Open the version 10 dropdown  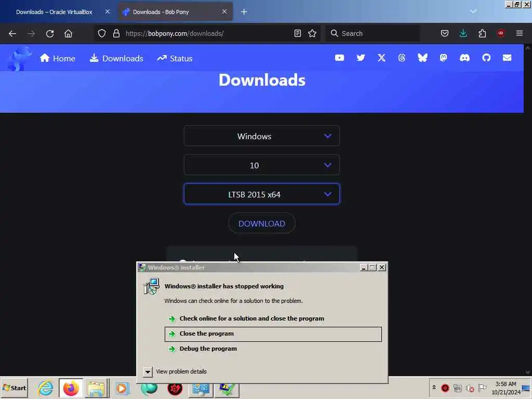tap(262, 165)
